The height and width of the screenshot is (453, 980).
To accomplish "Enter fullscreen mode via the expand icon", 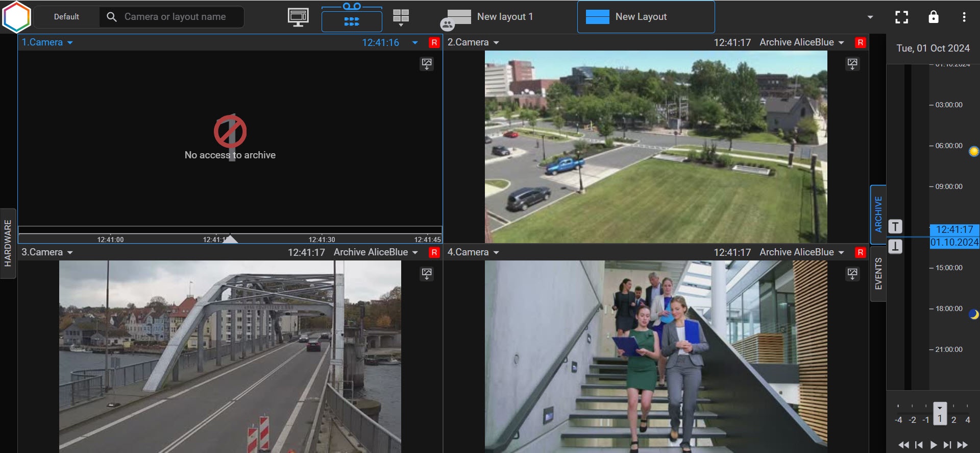I will (901, 17).
